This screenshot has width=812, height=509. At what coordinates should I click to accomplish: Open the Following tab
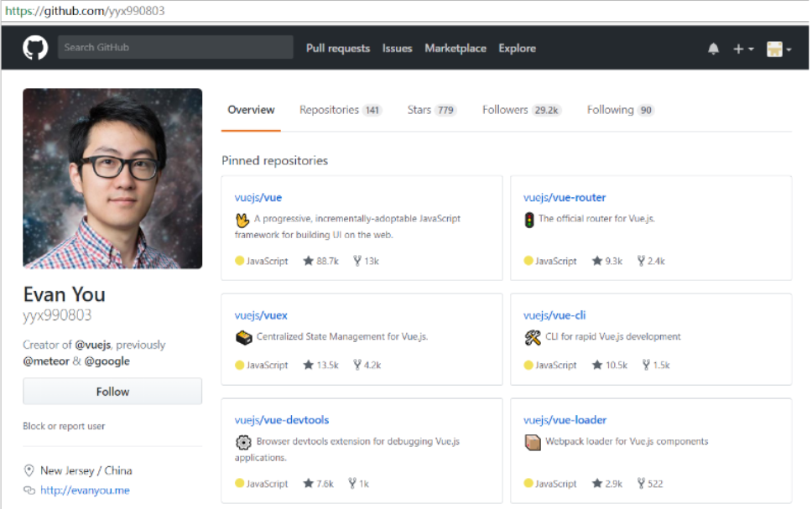click(x=620, y=110)
